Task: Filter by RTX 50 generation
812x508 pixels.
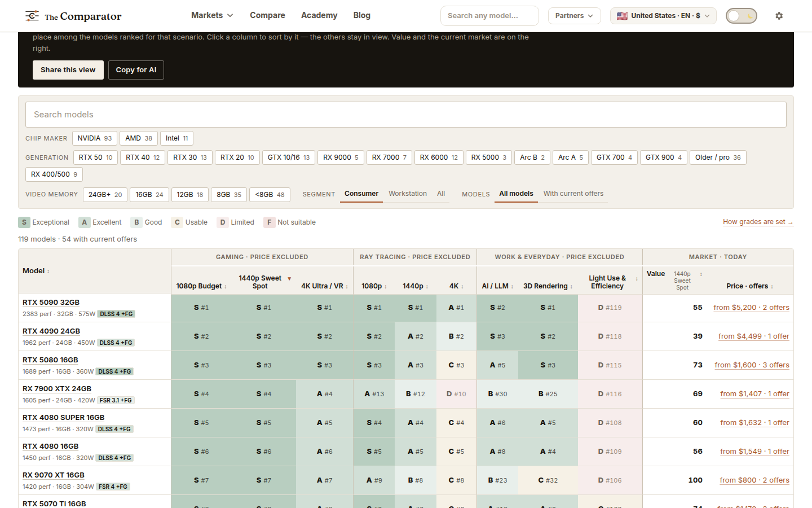Action: coord(95,157)
